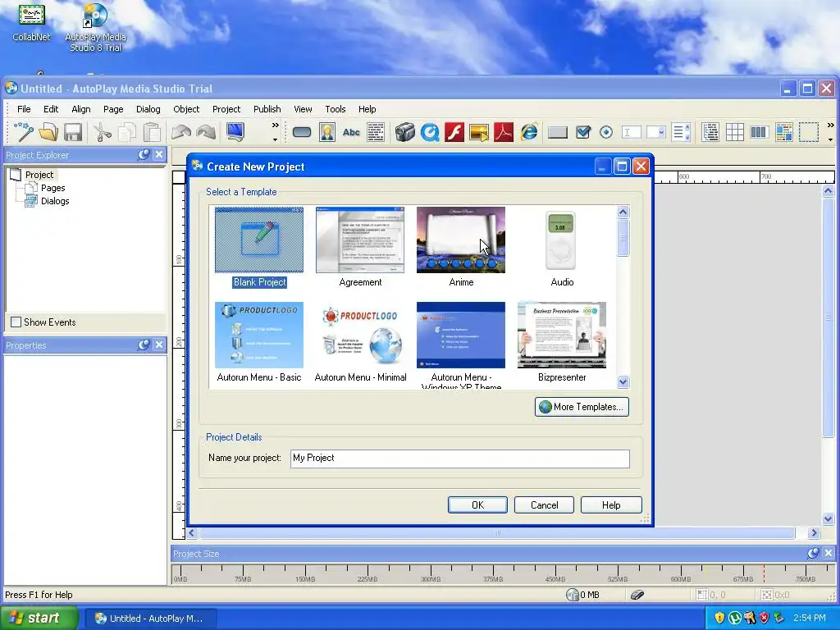This screenshot has width=840, height=630.
Task: Insert a QuickTime object icon
Action: coord(430,132)
